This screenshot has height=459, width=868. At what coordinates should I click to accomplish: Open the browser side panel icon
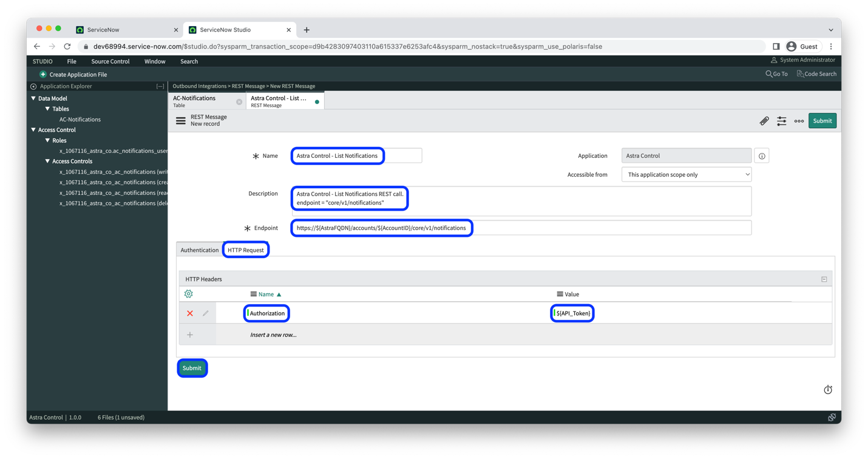point(776,46)
